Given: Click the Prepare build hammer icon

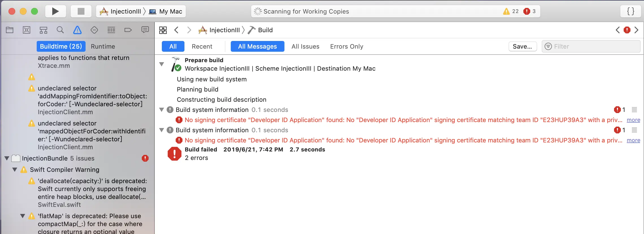Looking at the screenshot, I should coord(176,64).
